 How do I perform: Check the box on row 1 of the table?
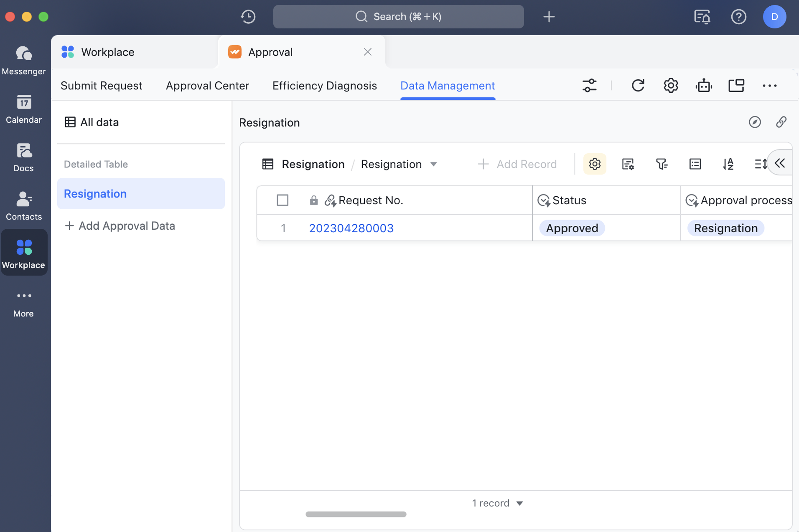tap(282, 228)
